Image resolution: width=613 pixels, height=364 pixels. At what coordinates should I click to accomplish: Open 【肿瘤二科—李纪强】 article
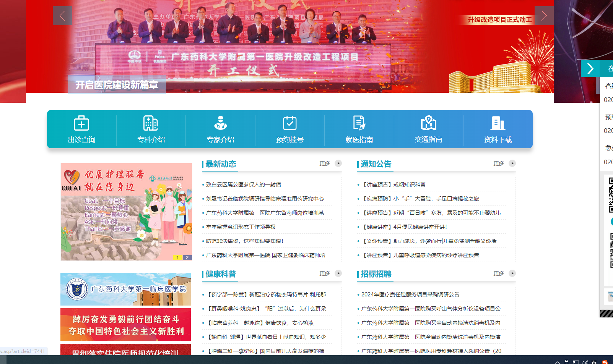tap(265, 351)
